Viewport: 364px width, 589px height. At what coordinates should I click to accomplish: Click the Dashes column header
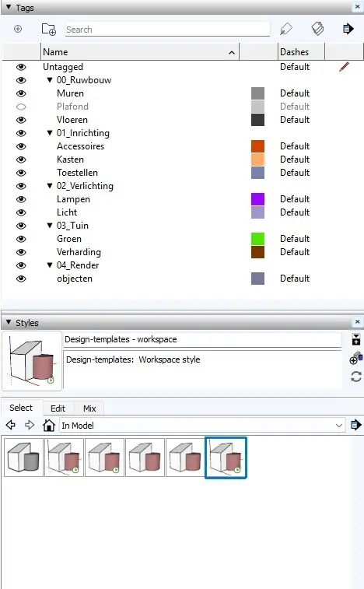tap(302, 52)
